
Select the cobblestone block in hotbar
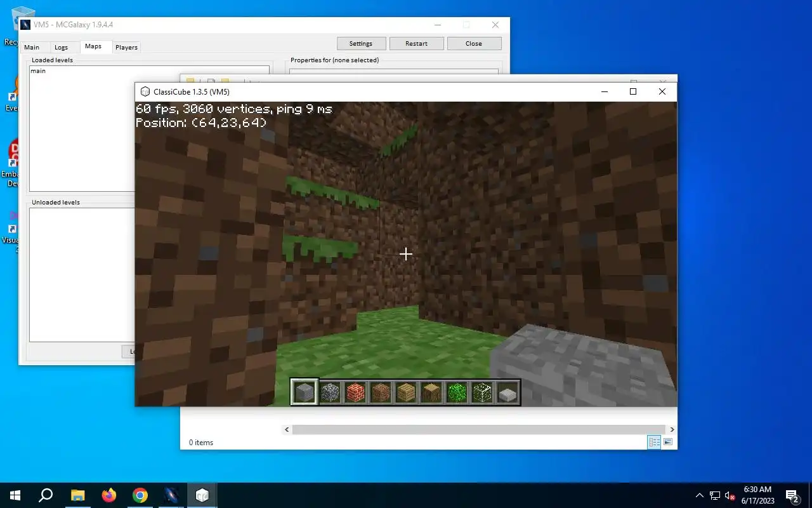330,392
